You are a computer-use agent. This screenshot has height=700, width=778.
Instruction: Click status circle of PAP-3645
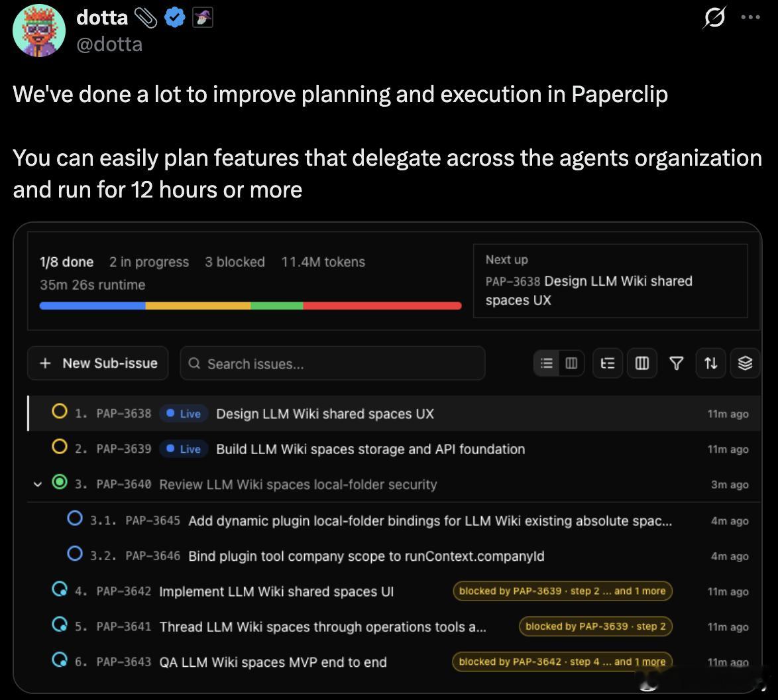pyautogui.click(x=75, y=518)
